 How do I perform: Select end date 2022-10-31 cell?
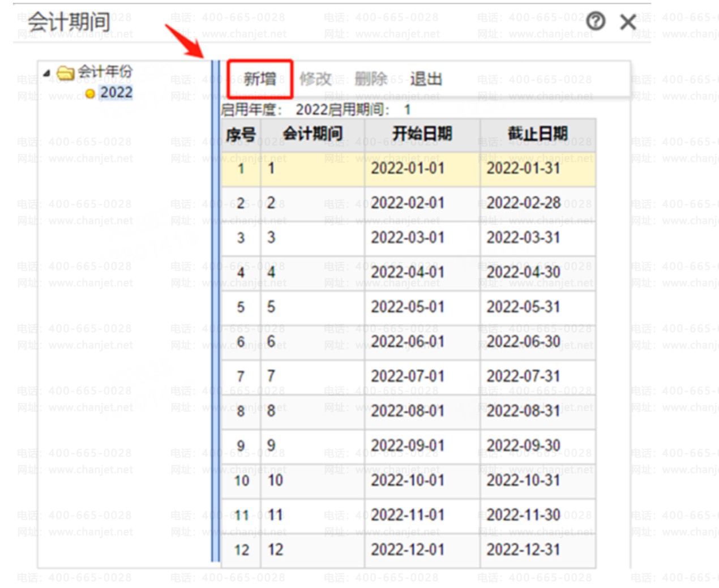point(538,480)
